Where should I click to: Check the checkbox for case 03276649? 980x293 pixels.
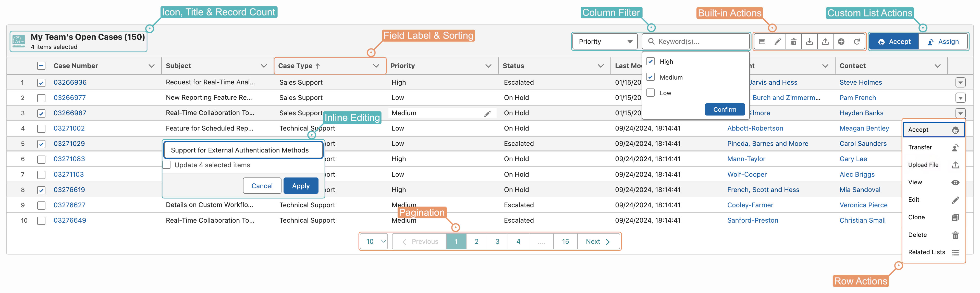[41, 221]
